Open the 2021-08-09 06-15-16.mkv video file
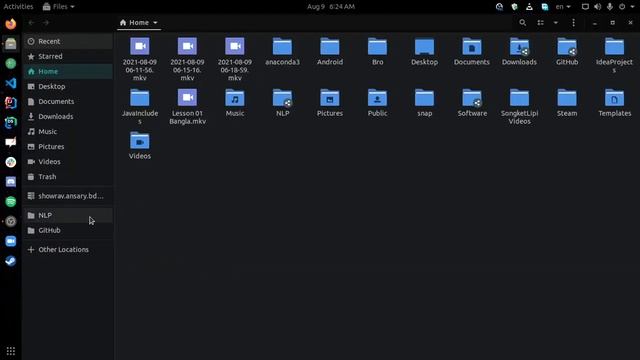The width and height of the screenshot is (640, 360). (x=187, y=59)
